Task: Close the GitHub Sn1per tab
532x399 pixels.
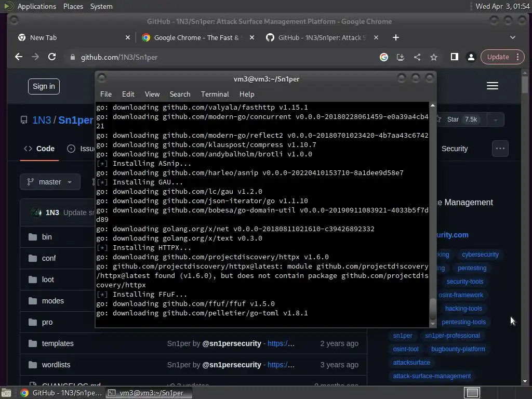Action: (376, 37)
